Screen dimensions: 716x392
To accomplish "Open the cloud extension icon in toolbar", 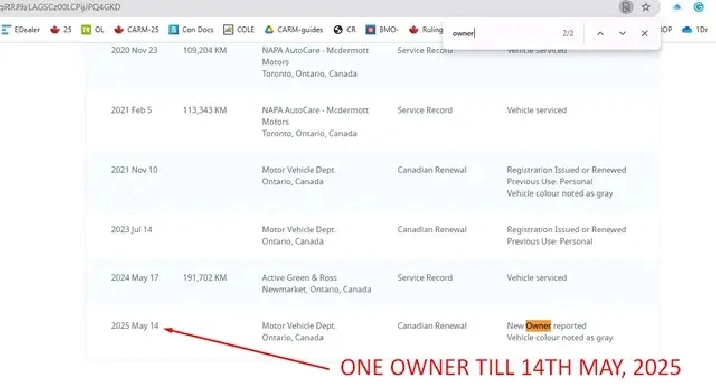I will 677,7.
